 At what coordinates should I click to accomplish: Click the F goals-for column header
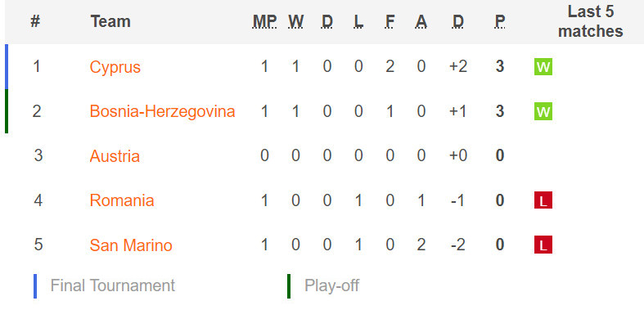point(390,21)
